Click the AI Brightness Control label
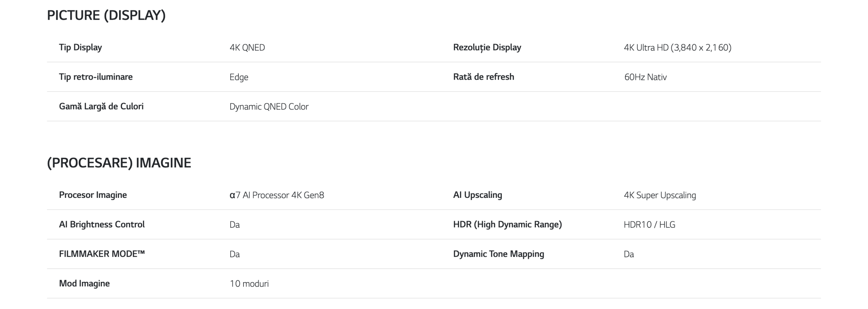The image size is (868, 309). (x=102, y=224)
